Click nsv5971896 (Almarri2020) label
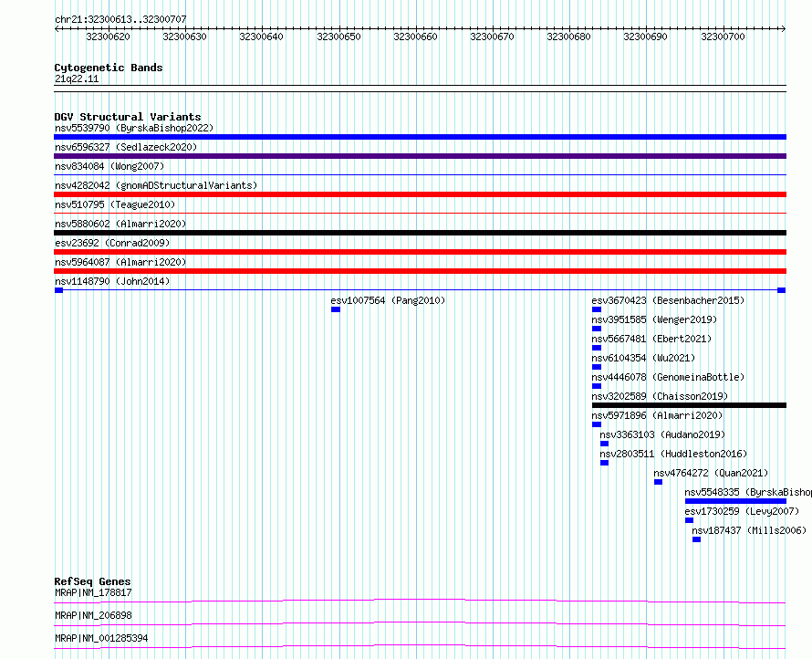 point(657,415)
